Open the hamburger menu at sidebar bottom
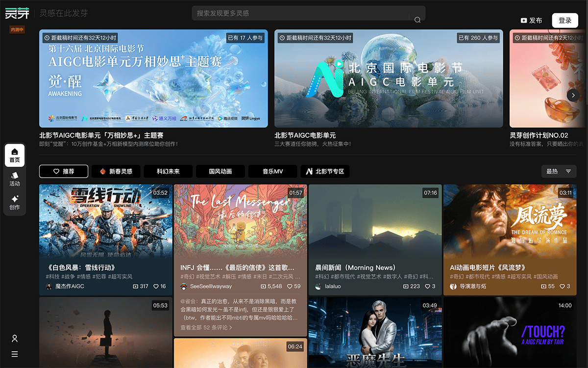Viewport: 588px width, 368px height. tap(15, 354)
